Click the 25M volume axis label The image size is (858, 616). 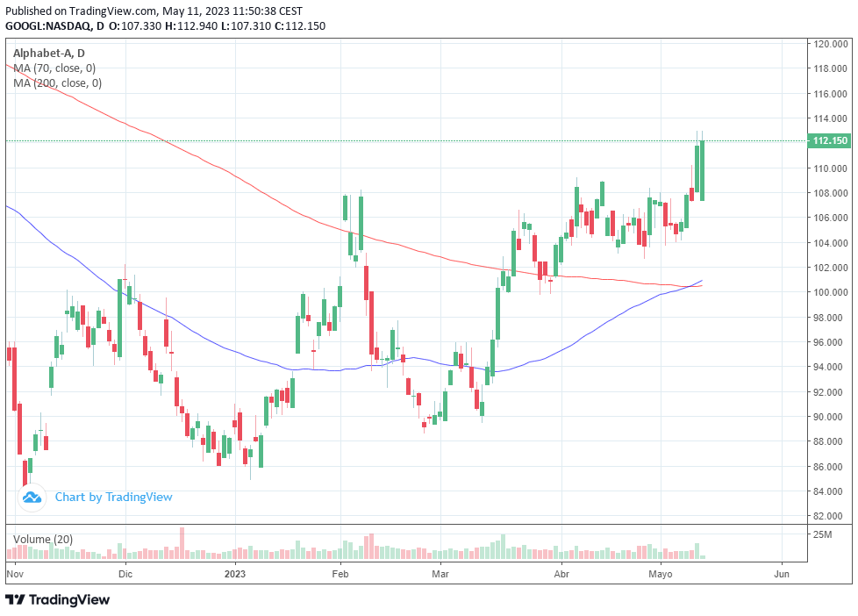(x=822, y=534)
